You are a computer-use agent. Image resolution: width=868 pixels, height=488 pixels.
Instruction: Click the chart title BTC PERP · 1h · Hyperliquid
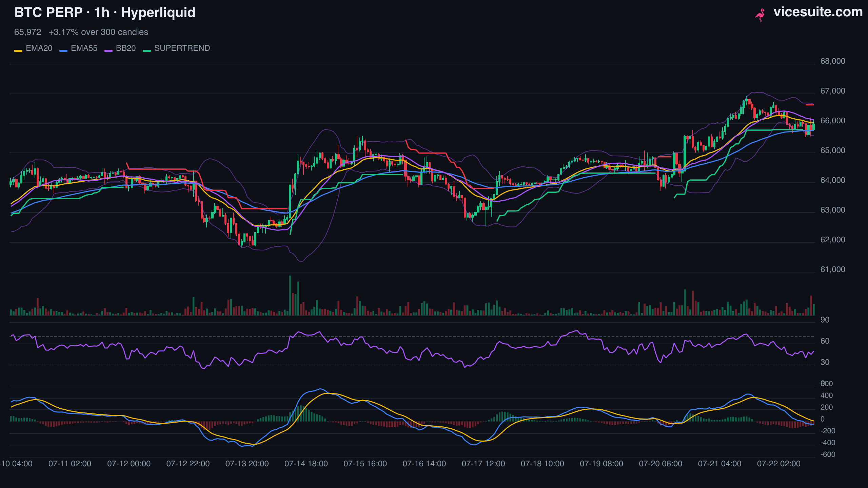(105, 13)
